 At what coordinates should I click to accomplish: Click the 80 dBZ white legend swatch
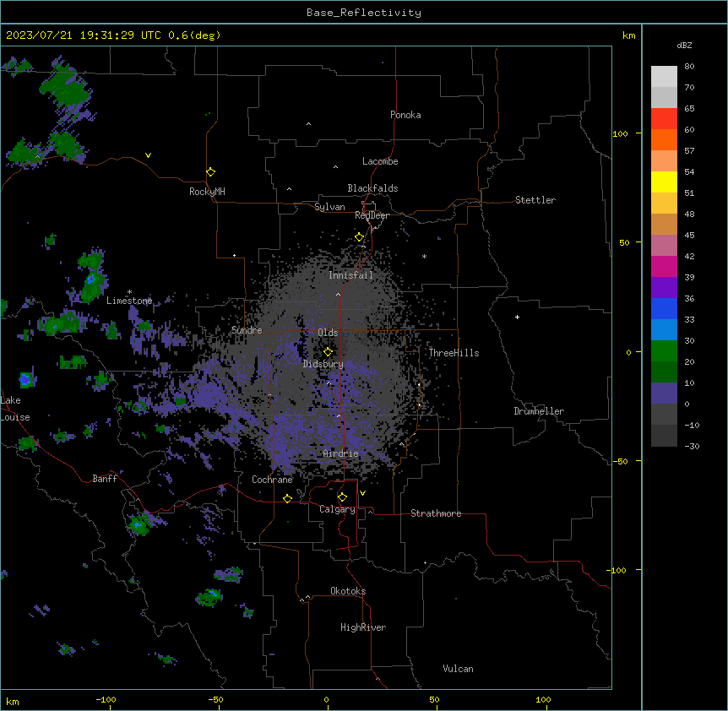tap(664, 77)
